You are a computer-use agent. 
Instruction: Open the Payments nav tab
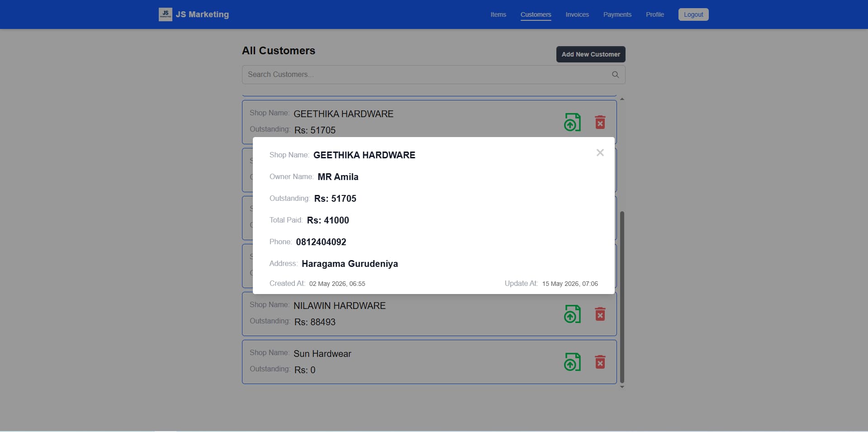(617, 14)
